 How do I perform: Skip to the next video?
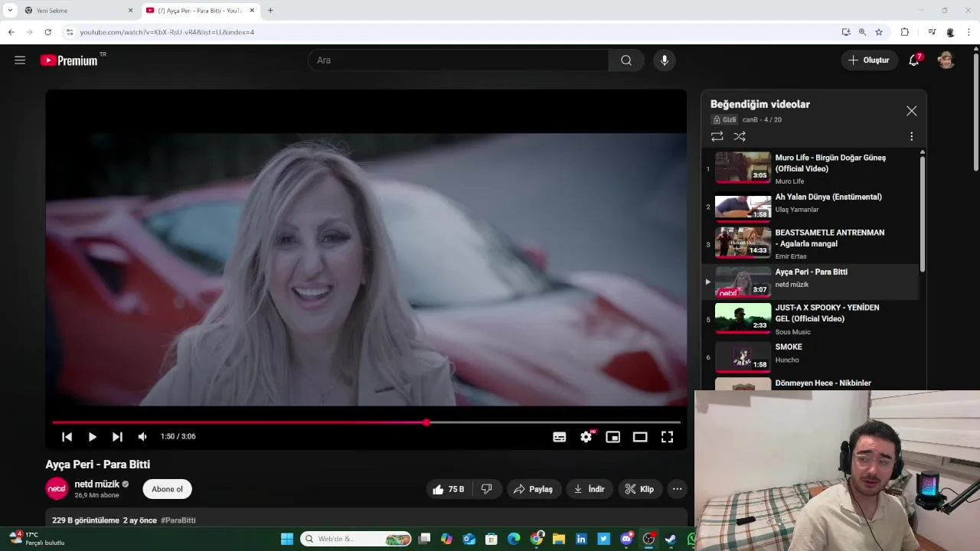(x=117, y=437)
